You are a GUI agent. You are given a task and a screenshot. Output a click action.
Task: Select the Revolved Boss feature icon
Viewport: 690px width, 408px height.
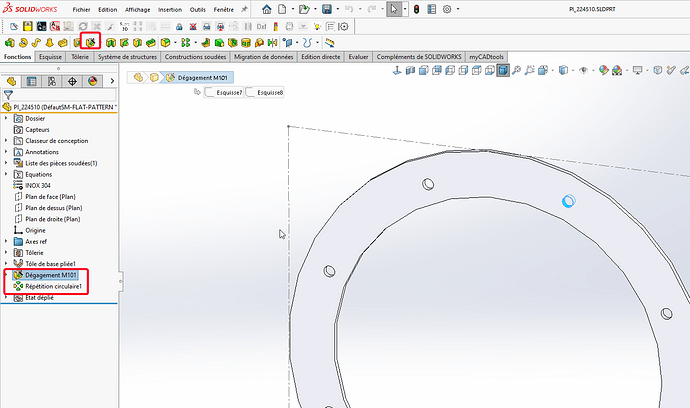23,43
